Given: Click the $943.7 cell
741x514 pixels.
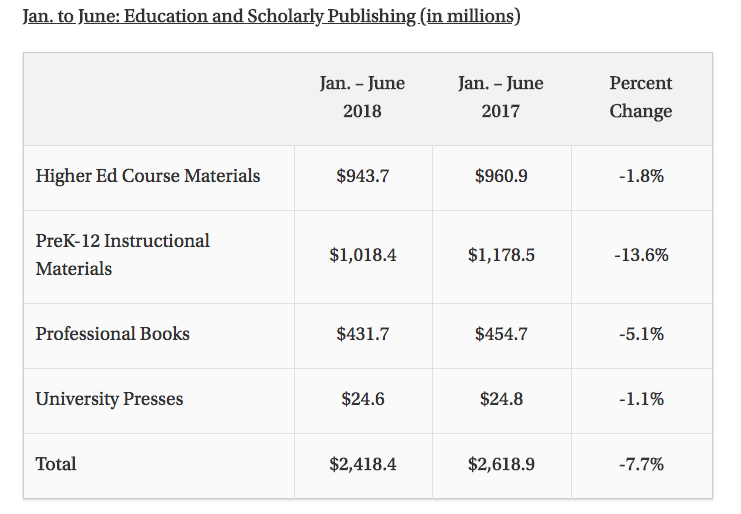Looking at the screenshot, I should point(362,177).
